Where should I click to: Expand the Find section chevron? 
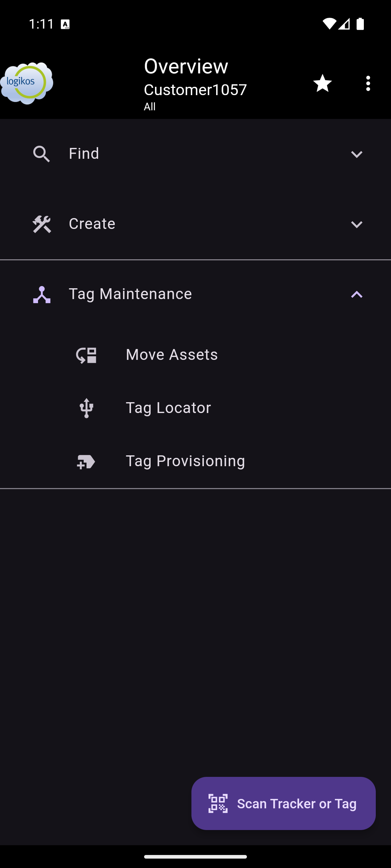click(357, 154)
